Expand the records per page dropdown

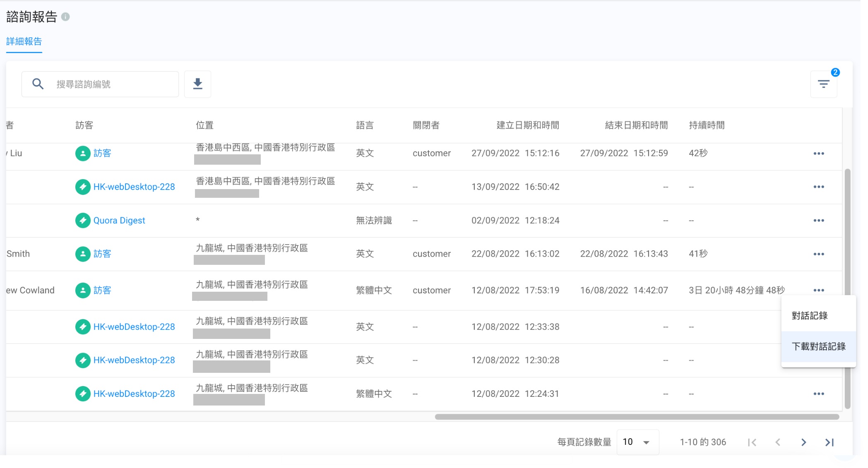637,442
